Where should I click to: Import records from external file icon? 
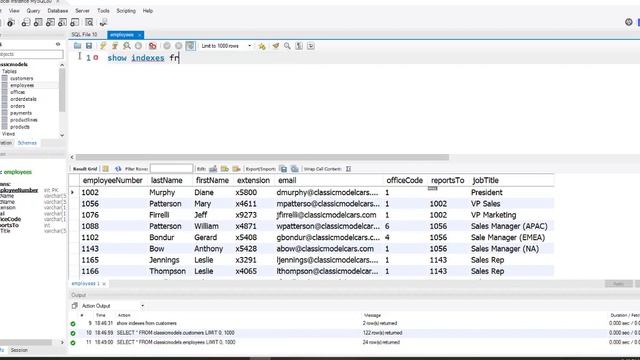click(x=295, y=169)
